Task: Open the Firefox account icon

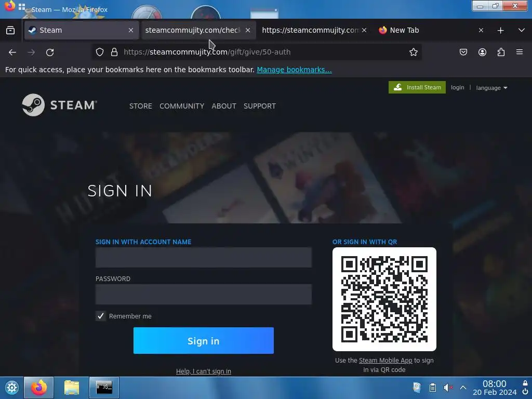Action: (482, 52)
